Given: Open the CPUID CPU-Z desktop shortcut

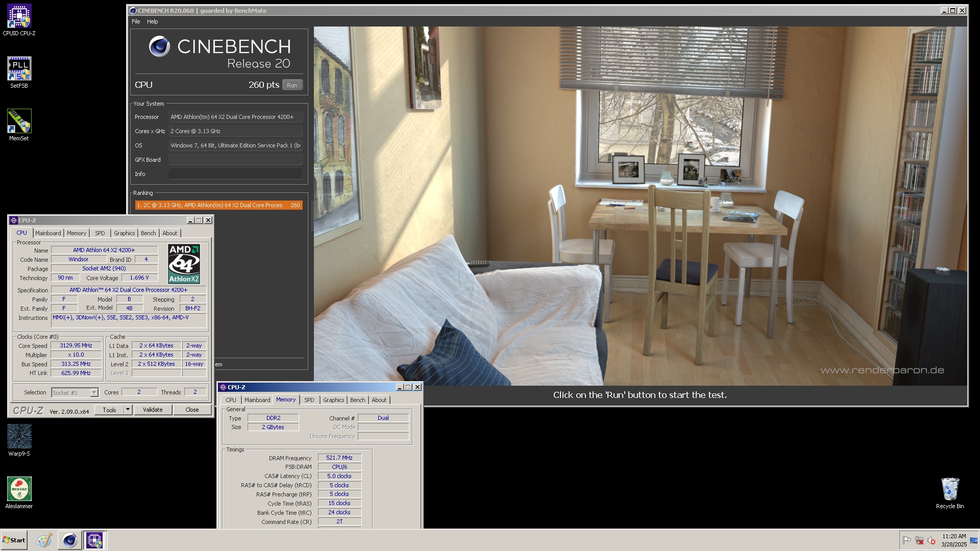Looking at the screenshot, I should click(19, 20).
